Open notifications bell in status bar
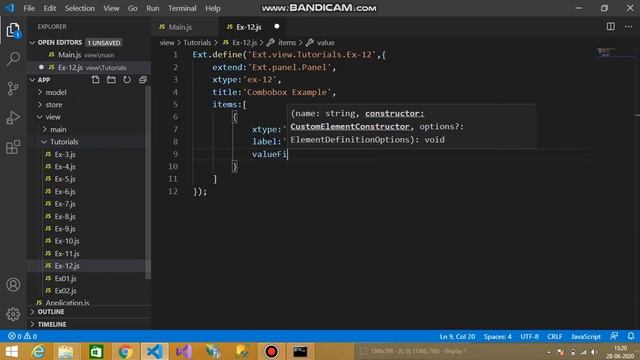Image resolution: width=640 pixels, height=360 pixels. tap(631, 336)
